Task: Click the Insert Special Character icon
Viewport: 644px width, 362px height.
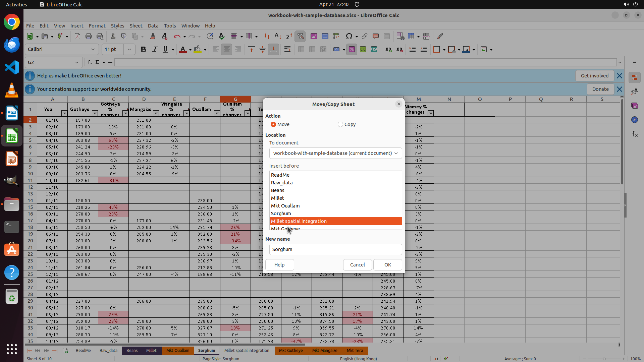Action: point(349,36)
